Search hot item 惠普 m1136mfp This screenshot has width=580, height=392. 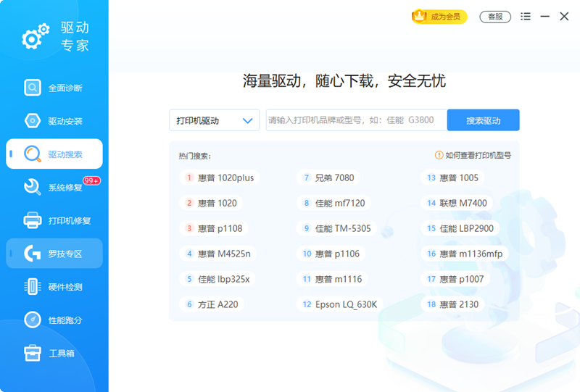(x=465, y=254)
